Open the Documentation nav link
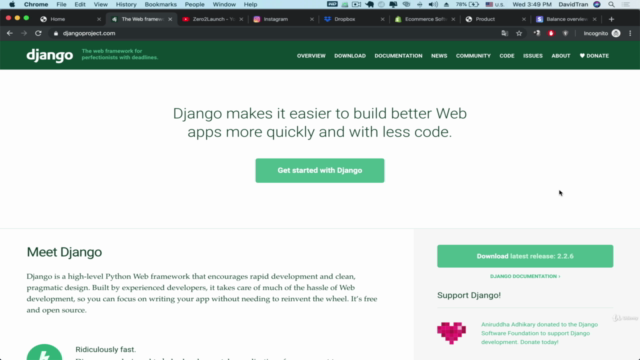Viewport: 640px width, 360px height. coord(398,56)
